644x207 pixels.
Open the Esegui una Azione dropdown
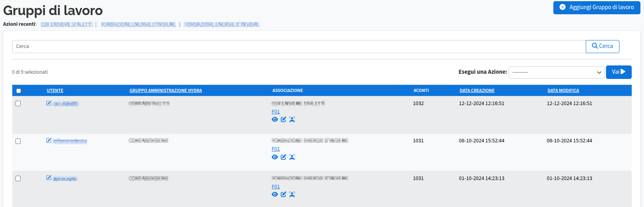click(557, 72)
